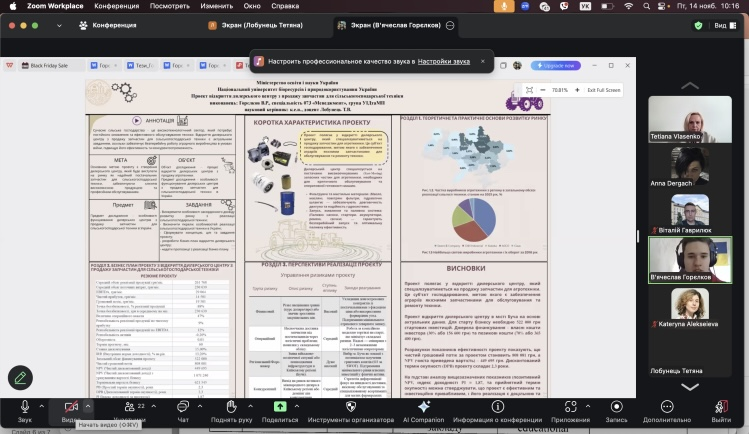Expand video options arrow next to Видео
The width and height of the screenshot is (749, 434).
pos(88,406)
